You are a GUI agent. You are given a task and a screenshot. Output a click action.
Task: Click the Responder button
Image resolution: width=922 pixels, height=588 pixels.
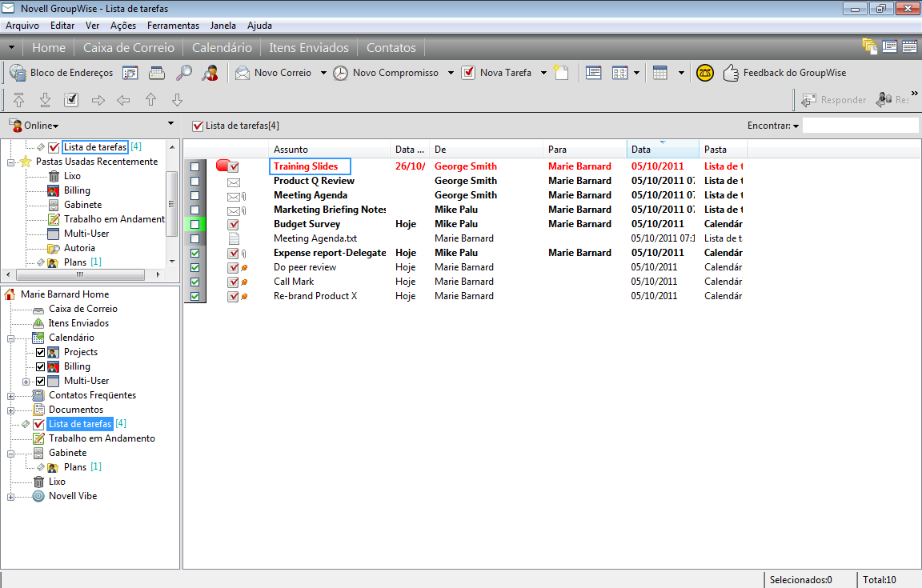[834, 100]
